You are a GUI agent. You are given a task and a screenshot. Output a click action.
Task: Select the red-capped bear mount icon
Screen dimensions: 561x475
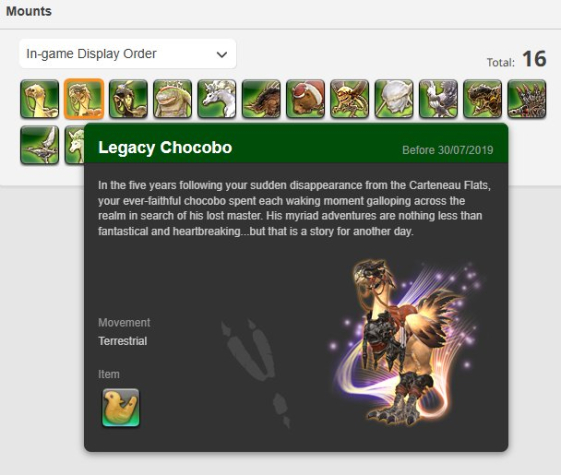click(306, 99)
